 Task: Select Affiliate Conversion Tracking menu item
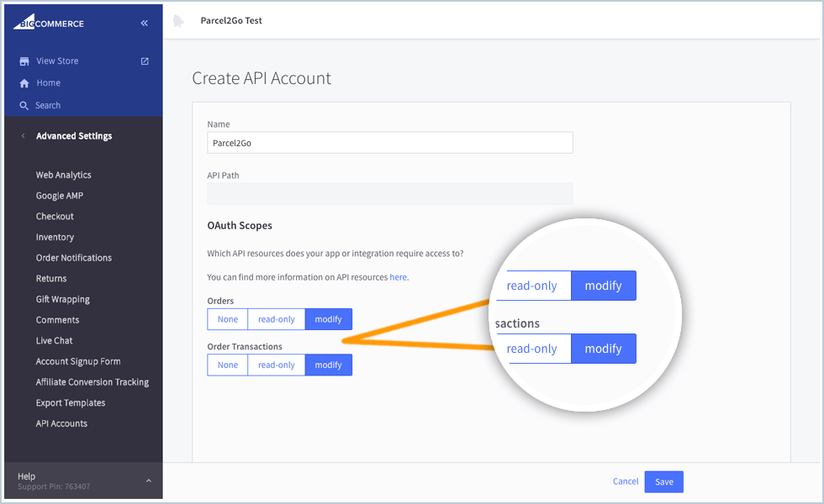pos(92,381)
